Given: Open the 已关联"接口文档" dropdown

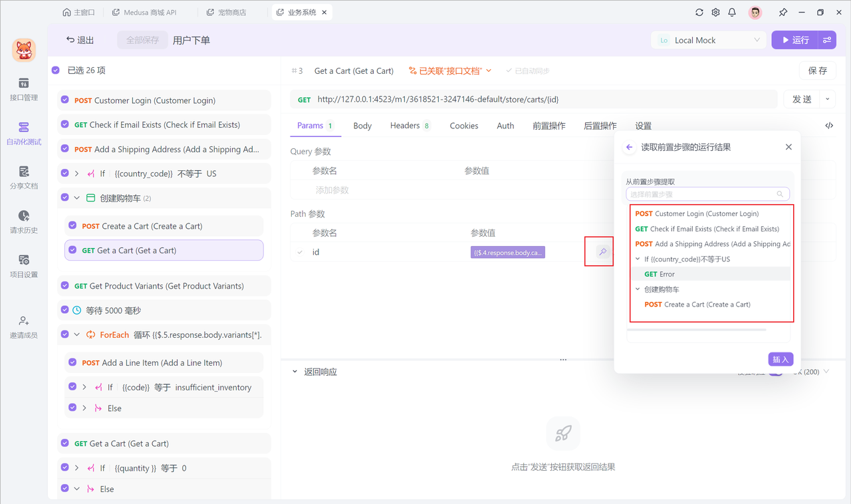Looking at the screenshot, I should point(450,70).
